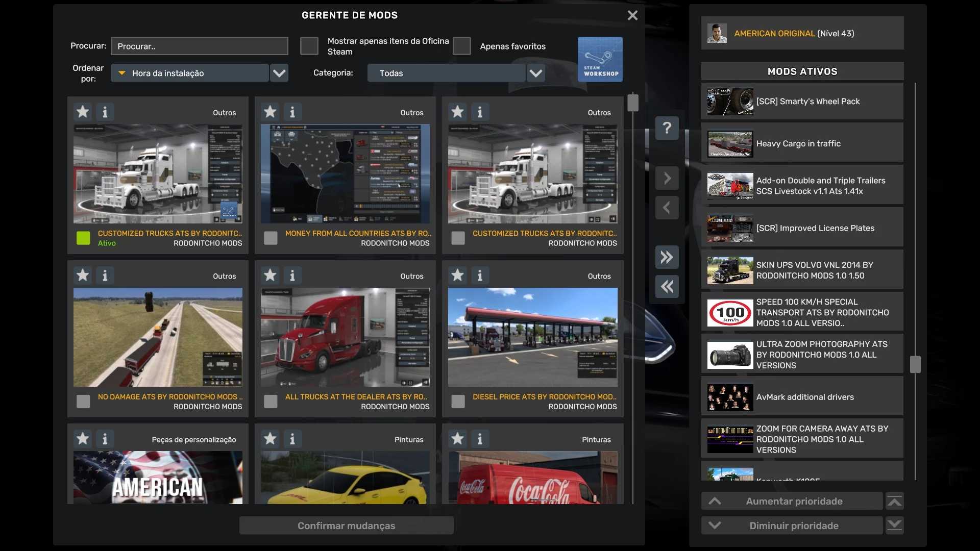
Task: Click Confirmar mudanças button
Action: coord(346,525)
